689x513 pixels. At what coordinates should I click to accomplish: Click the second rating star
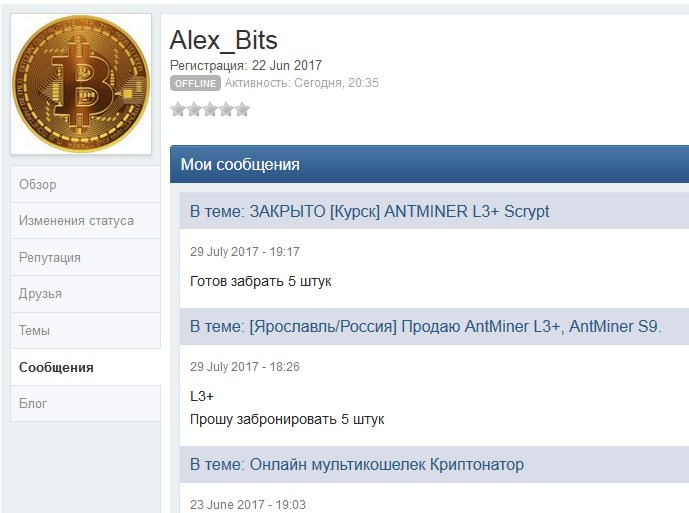[194, 110]
